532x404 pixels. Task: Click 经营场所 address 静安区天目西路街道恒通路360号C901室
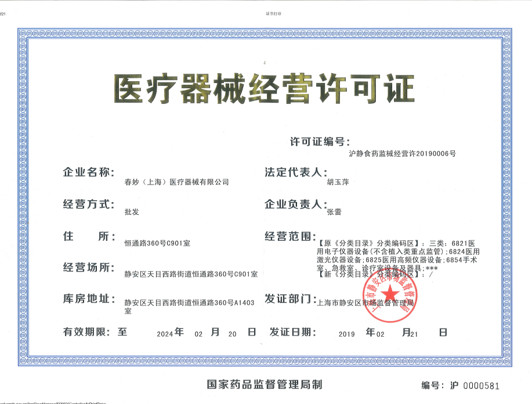[191, 275]
